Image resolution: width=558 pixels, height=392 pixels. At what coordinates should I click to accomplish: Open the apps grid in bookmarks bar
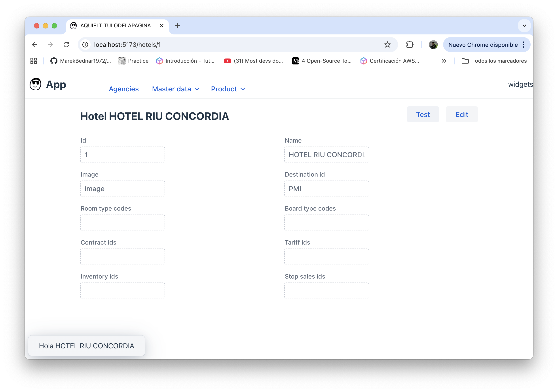34,61
